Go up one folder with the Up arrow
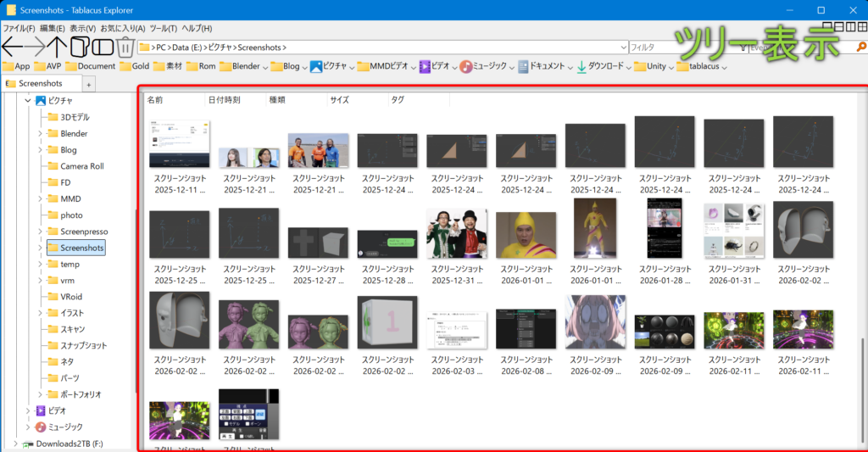This screenshot has height=452, width=868. pos(58,46)
